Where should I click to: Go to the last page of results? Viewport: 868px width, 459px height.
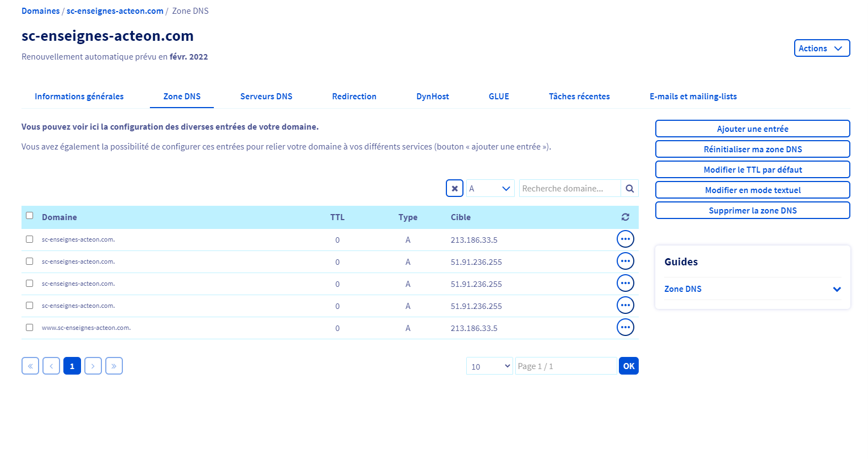tap(114, 366)
